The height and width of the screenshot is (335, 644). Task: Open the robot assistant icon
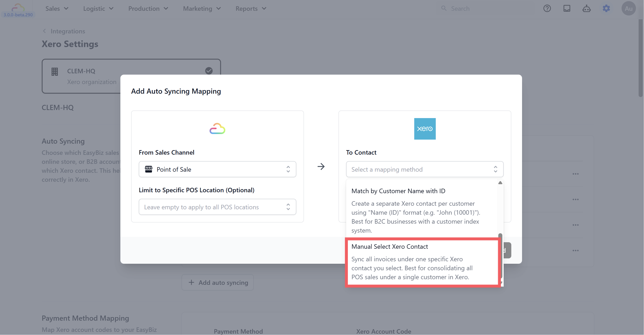[586, 9]
